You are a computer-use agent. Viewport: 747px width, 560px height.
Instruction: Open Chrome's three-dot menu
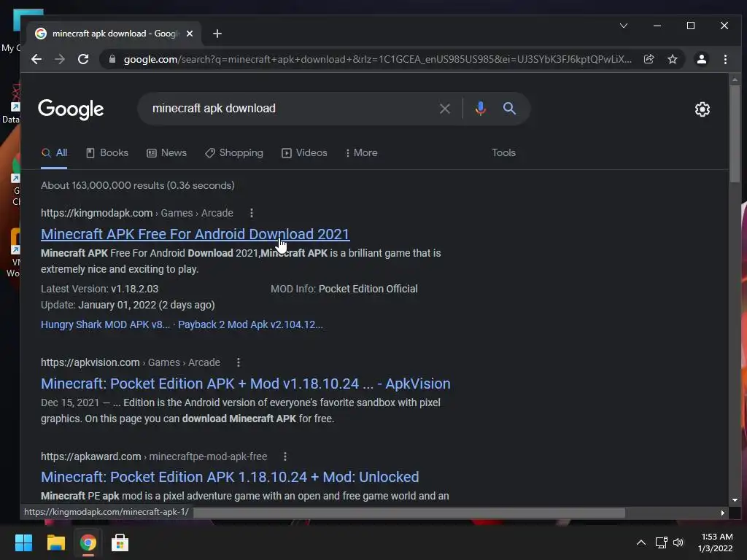725,59
